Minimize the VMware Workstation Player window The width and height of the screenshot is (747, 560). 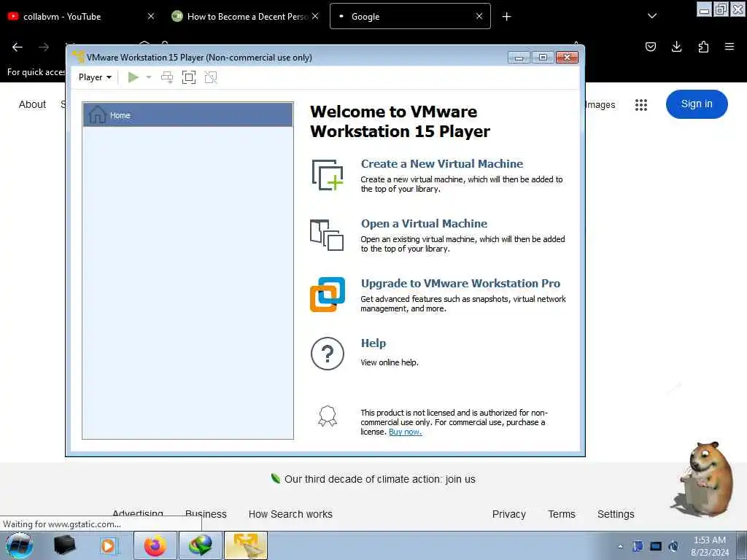pyautogui.click(x=519, y=58)
